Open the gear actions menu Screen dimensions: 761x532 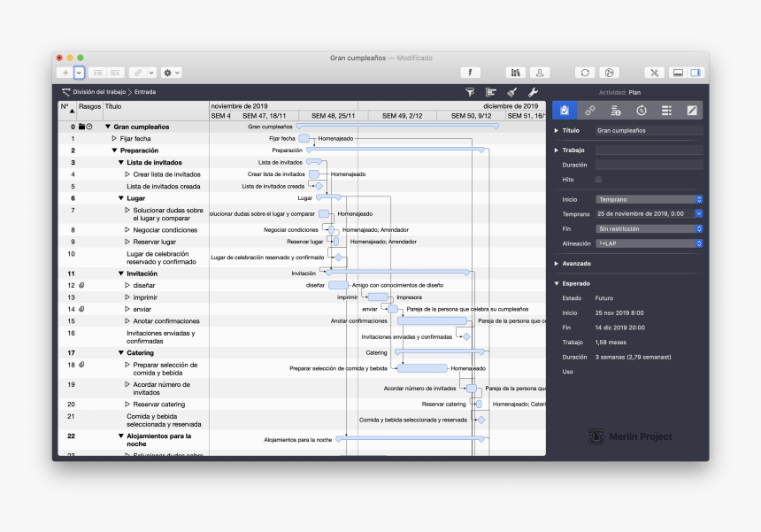click(x=172, y=73)
